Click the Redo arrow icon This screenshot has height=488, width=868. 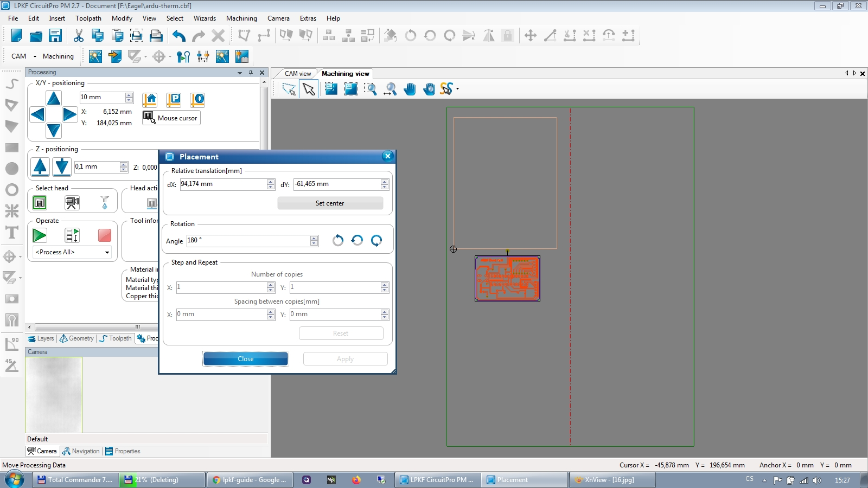(199, 36)
